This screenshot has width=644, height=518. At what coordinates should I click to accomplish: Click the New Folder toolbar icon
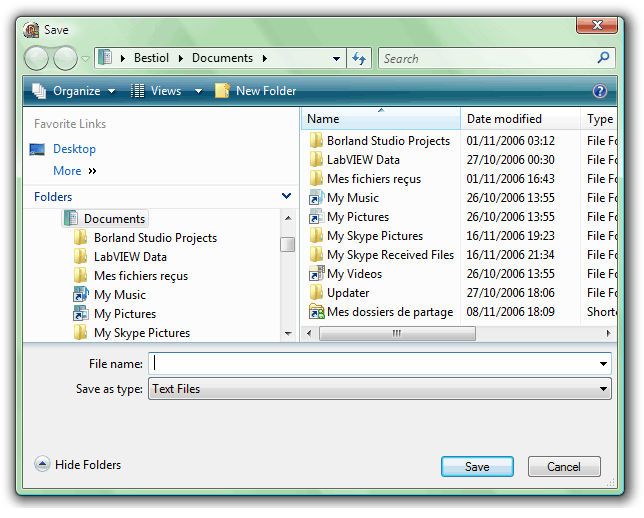(223, 91)
